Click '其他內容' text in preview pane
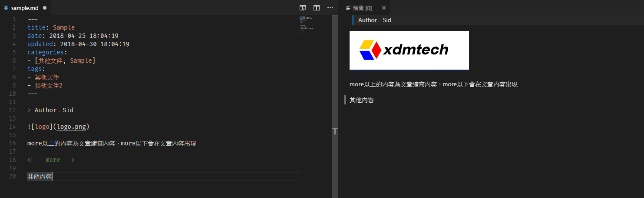 [x=362, y=100]
